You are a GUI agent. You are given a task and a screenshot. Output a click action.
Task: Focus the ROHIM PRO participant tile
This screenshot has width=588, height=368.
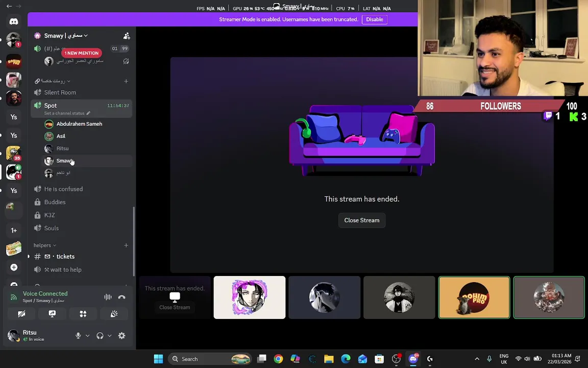click(474, 297)
